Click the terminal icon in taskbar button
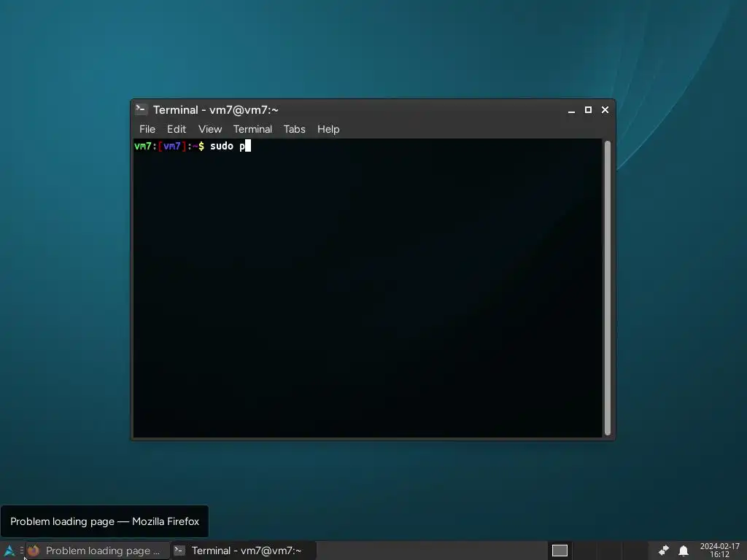This screenshot has width=747, height=560. tap(179, 551)
